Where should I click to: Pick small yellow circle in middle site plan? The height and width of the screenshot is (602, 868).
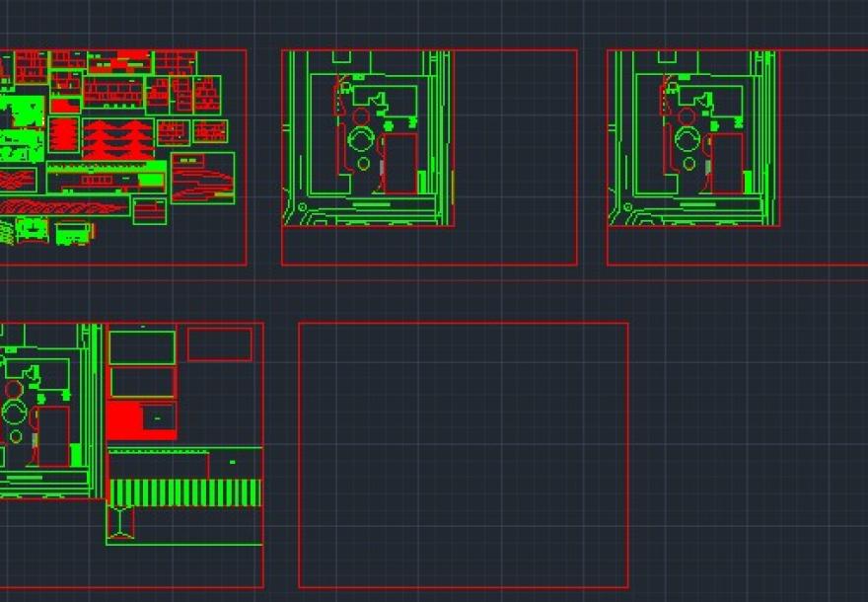(363, 164)
